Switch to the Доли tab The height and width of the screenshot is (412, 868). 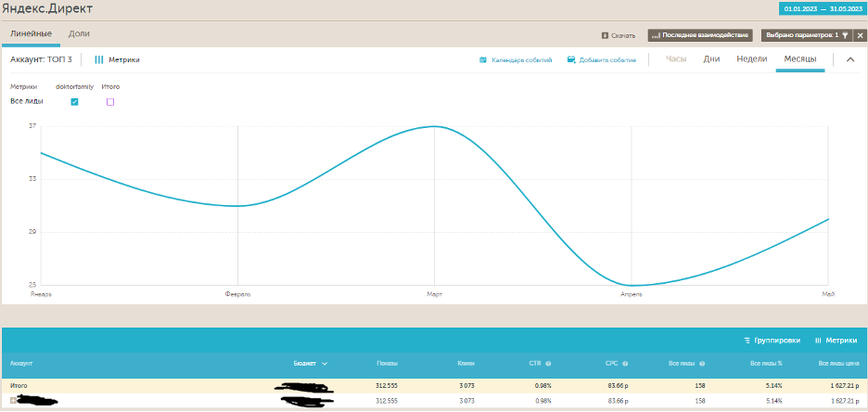(80, 34)
